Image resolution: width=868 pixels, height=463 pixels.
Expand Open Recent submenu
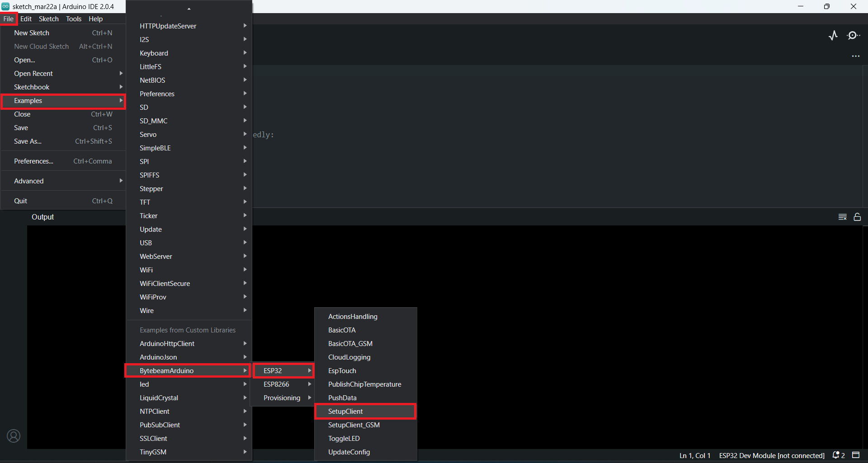tap(63, 74)
